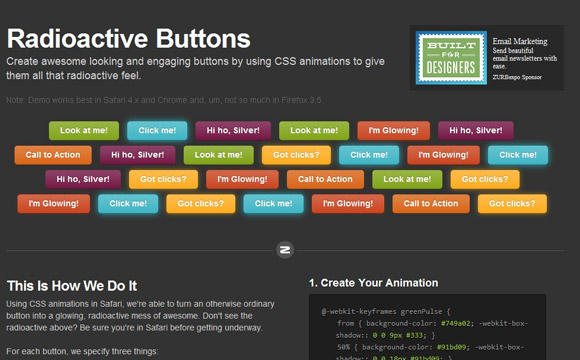The image size is (580, 360).
Task: Click the first green Look at me! button
Action: tap(84, 131)
